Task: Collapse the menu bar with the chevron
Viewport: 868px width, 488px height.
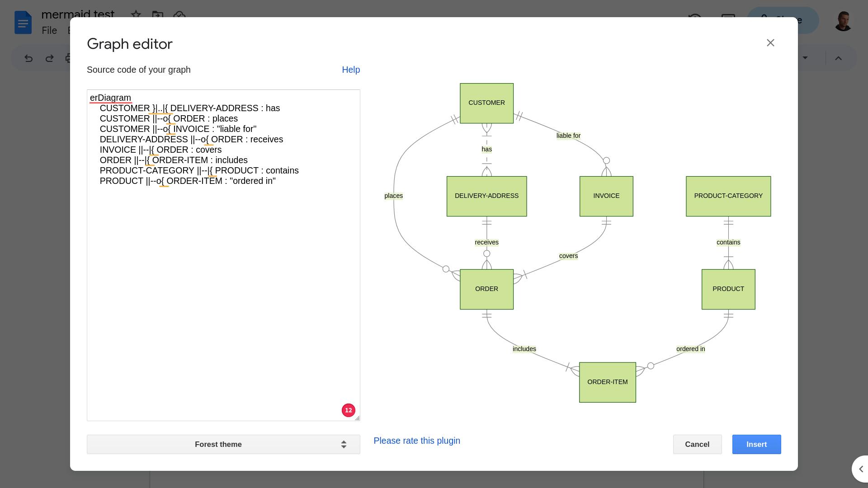Action: click(x=839, y=58)
